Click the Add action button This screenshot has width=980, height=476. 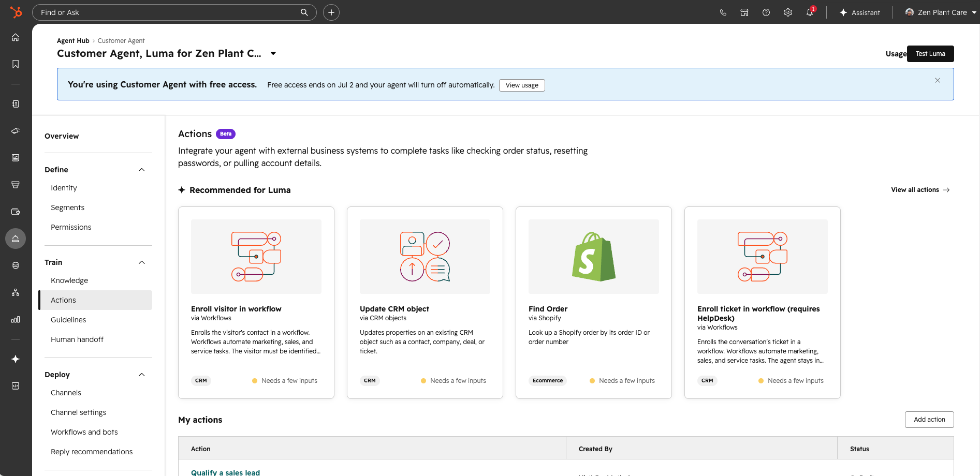coord(929,420)
